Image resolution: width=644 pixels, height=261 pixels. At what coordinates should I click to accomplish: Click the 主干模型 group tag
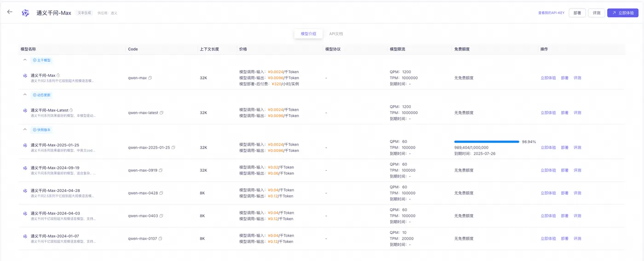point(41,60)
